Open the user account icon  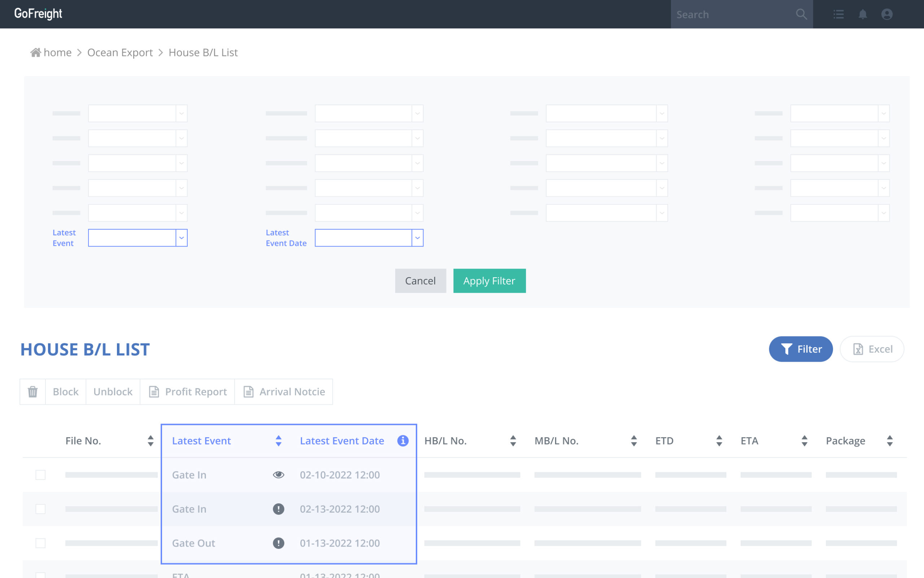(x=886, y=14)
